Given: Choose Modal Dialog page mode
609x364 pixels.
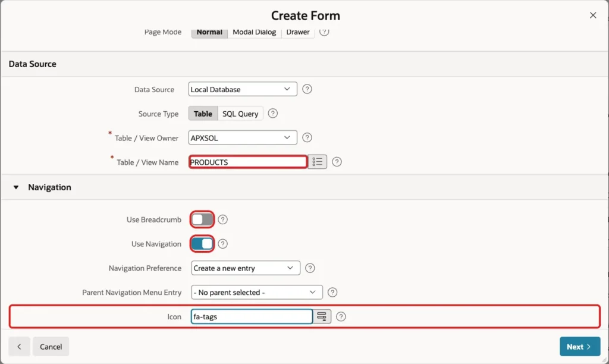Looking at the screenshot, I should tap(255, 32).
